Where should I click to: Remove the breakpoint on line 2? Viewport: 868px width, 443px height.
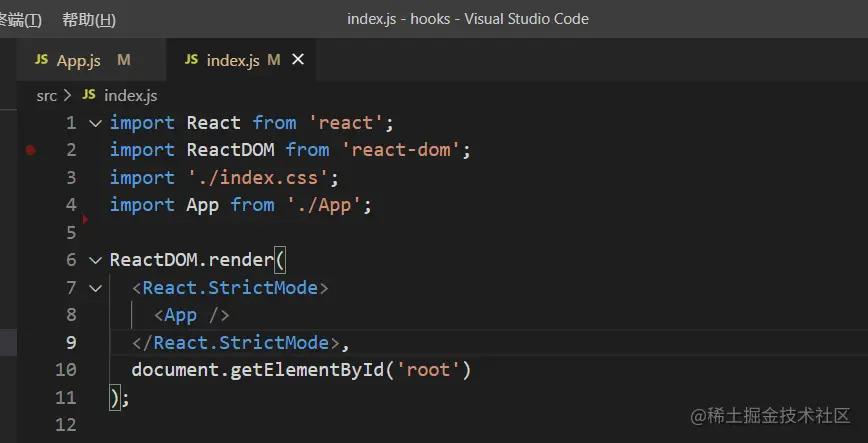[31, 150]
